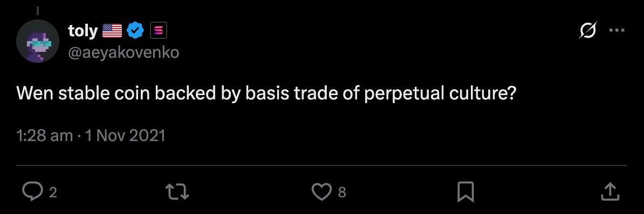
Task: Click the thread connector line above avatar
Action: coord(37,9)
